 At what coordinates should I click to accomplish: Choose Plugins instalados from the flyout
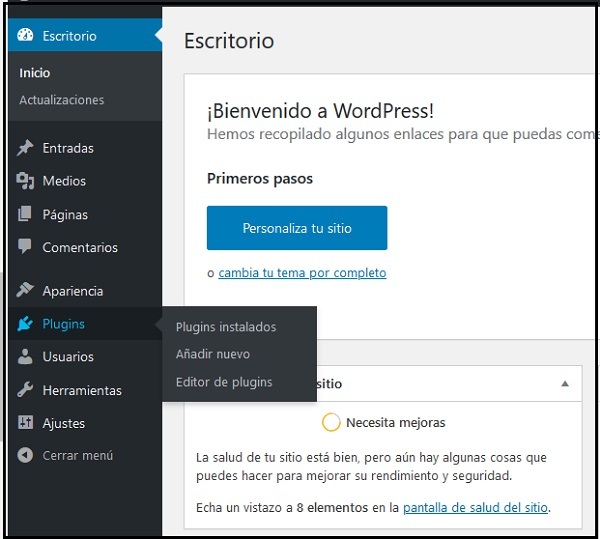pyautogui.click(x=226, y=327)
